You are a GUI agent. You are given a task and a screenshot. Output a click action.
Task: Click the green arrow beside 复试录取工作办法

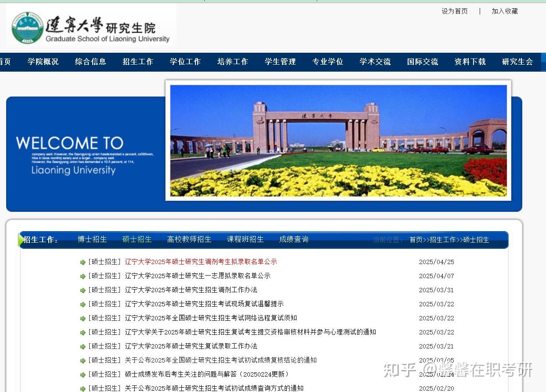[x=83, y=347]
